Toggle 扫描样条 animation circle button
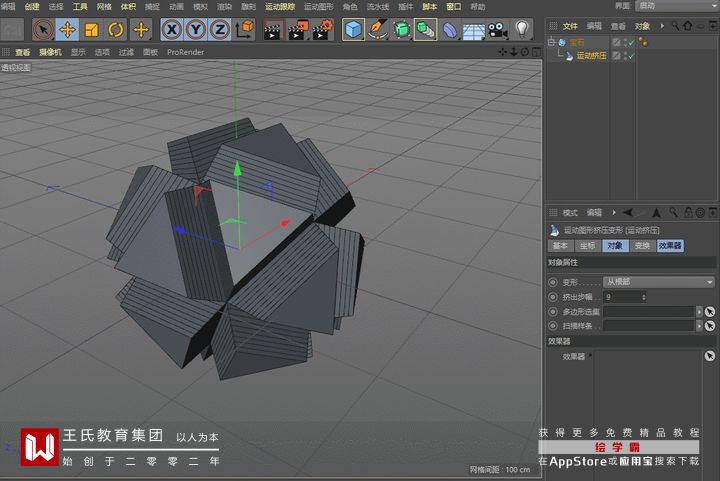The image size is (720, 481). tap(553, 326)
